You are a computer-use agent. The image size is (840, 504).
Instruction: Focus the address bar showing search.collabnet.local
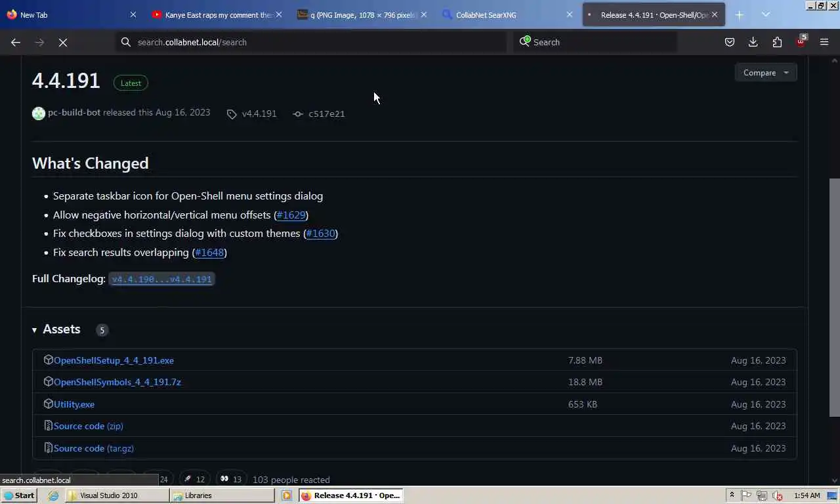[x=312, y=42]
